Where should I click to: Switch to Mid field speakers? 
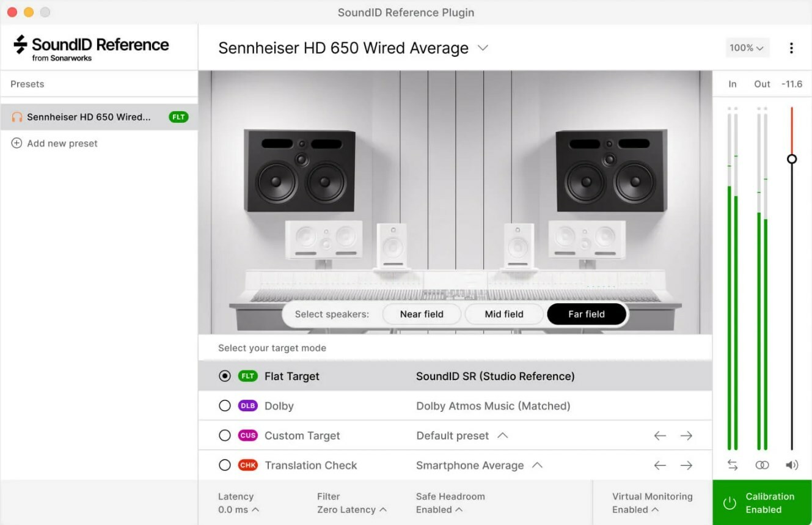tap(504, 314)
